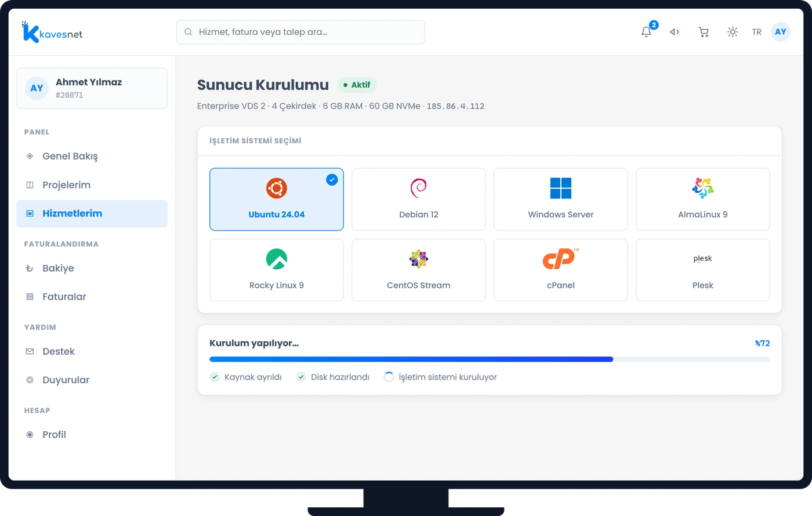
Task: Click the small plesk wordmark logo
Action: pyautogui.click(x=702, y=259)
